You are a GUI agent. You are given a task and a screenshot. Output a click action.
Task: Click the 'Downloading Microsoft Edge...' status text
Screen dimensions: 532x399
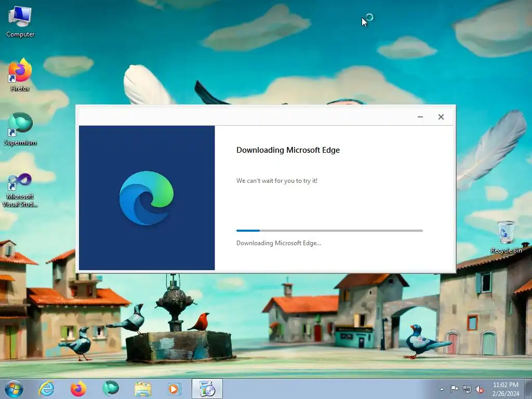[x=278, y=243]
